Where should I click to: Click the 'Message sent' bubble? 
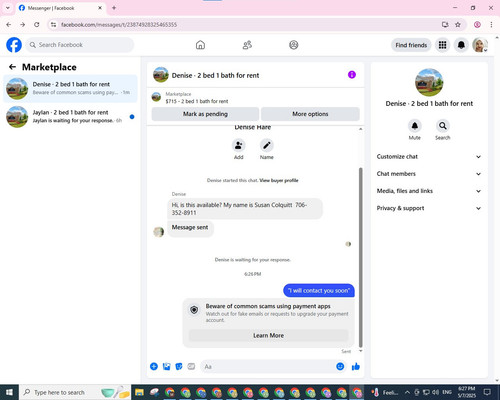[190, 228]
